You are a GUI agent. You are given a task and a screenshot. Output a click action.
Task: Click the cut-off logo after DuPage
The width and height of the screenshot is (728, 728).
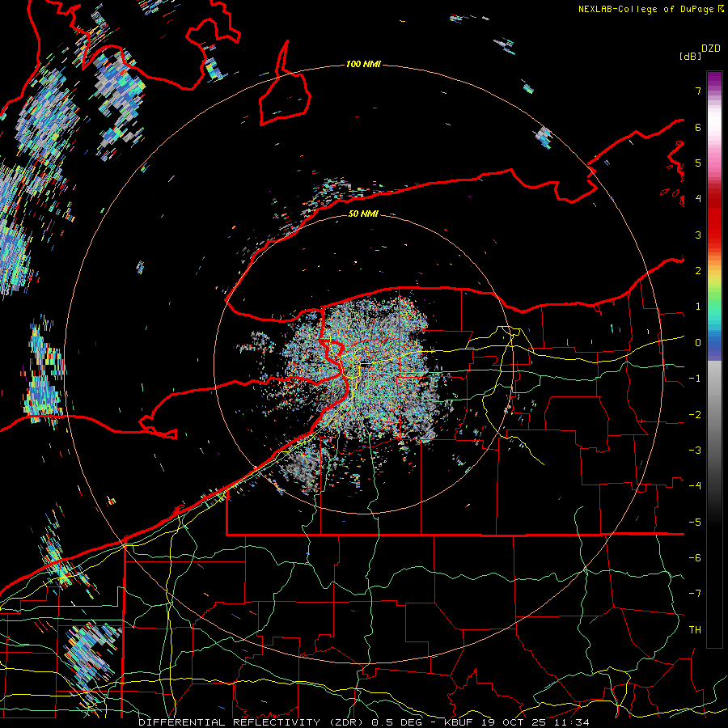(721, 8)
